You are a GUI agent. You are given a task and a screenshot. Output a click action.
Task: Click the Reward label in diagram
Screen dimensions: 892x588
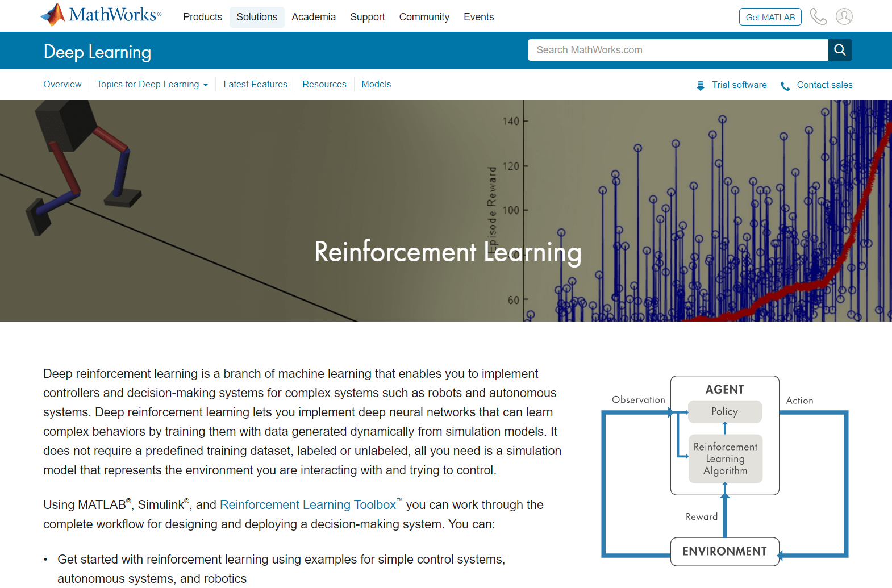[701, 516]
